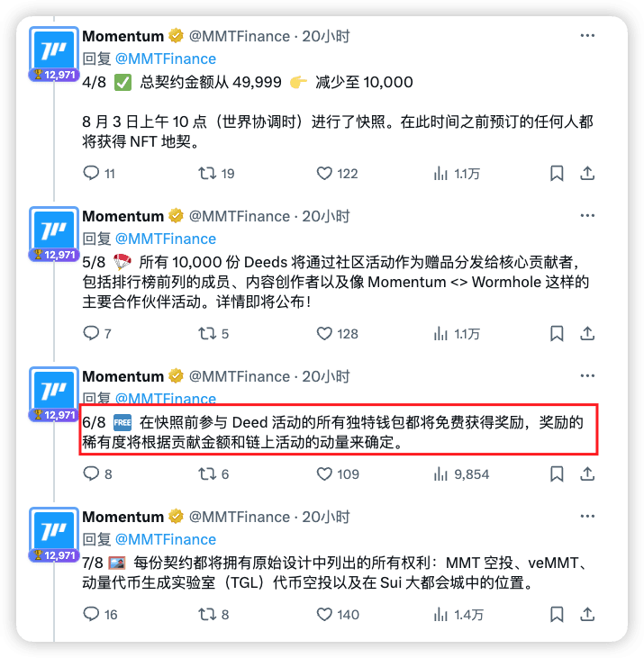Retweet the 7/8 tweet with 8 reposts
The width and height of the screenshot is (644, 658).
pyautogui.click(x=207, y=615)
